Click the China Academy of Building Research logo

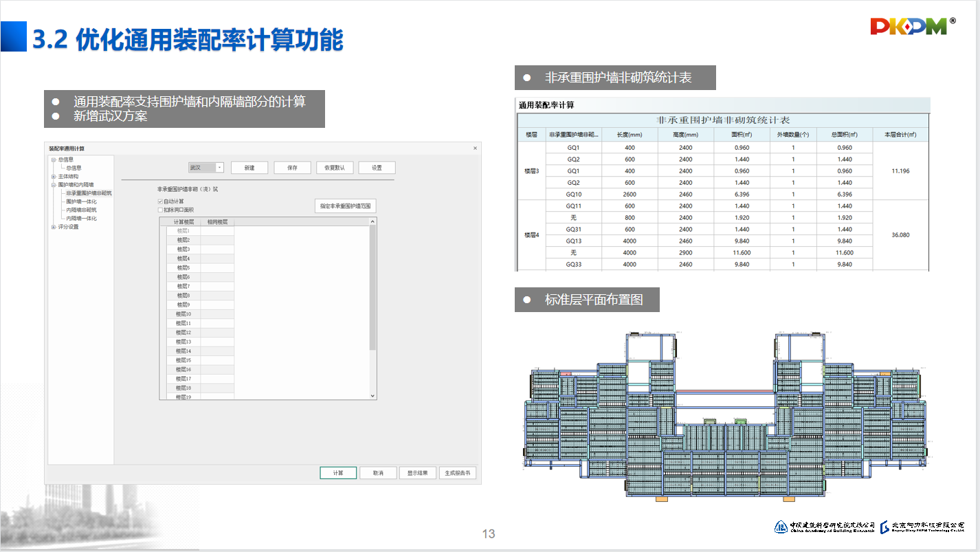pos(825,526)
